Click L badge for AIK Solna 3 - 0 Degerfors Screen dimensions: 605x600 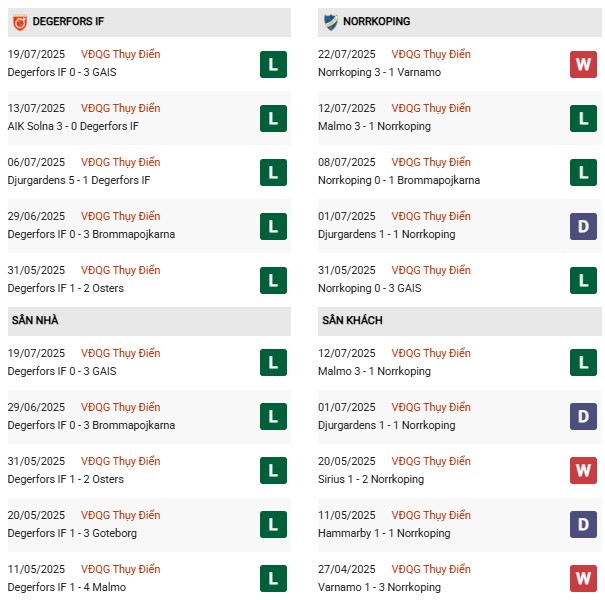click(x=272, y=118)
